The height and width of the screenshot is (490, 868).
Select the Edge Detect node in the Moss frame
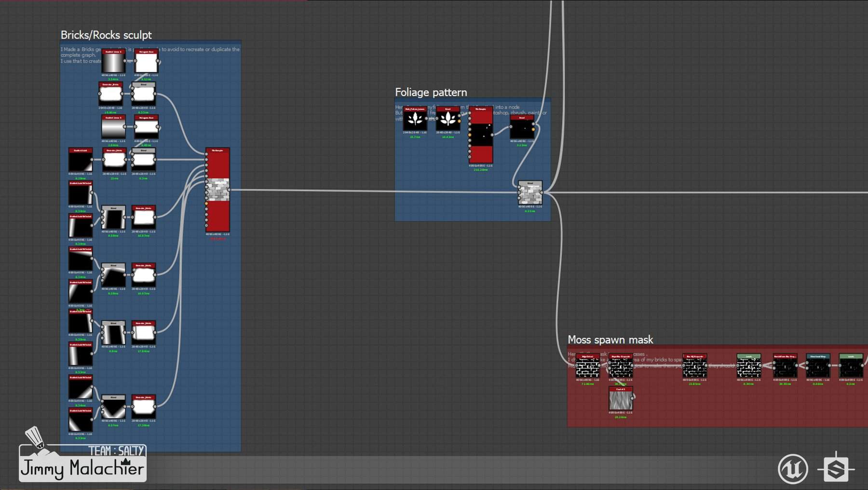[588, 366]
